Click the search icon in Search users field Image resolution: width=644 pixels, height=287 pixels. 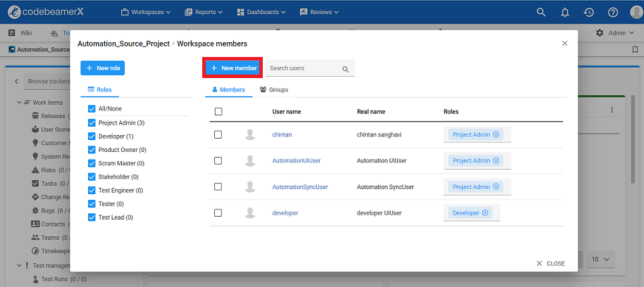[345, 69]
